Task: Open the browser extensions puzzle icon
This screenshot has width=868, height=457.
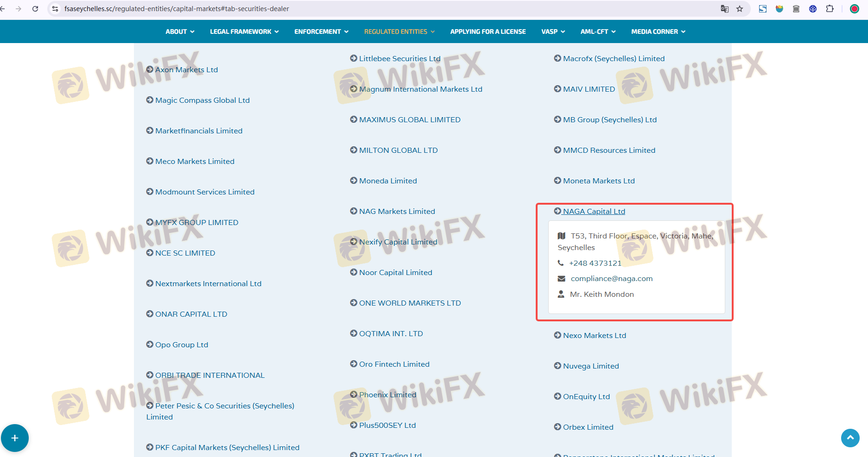Action: [830, 9]
